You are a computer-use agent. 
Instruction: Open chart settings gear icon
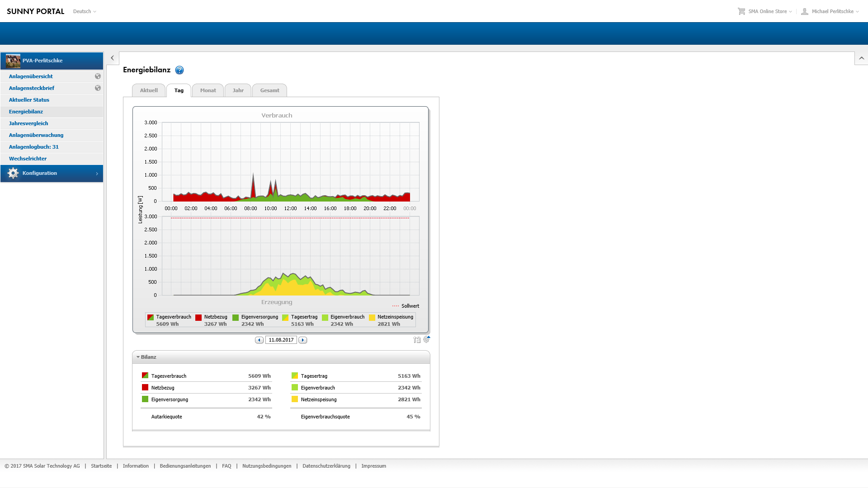tap(426, 339)
